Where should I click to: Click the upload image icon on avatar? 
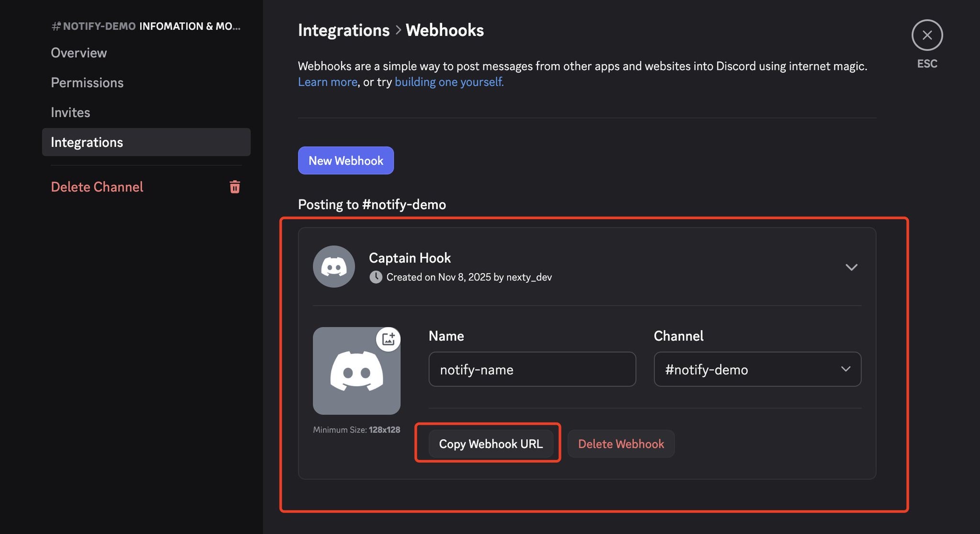pos(388,339)
